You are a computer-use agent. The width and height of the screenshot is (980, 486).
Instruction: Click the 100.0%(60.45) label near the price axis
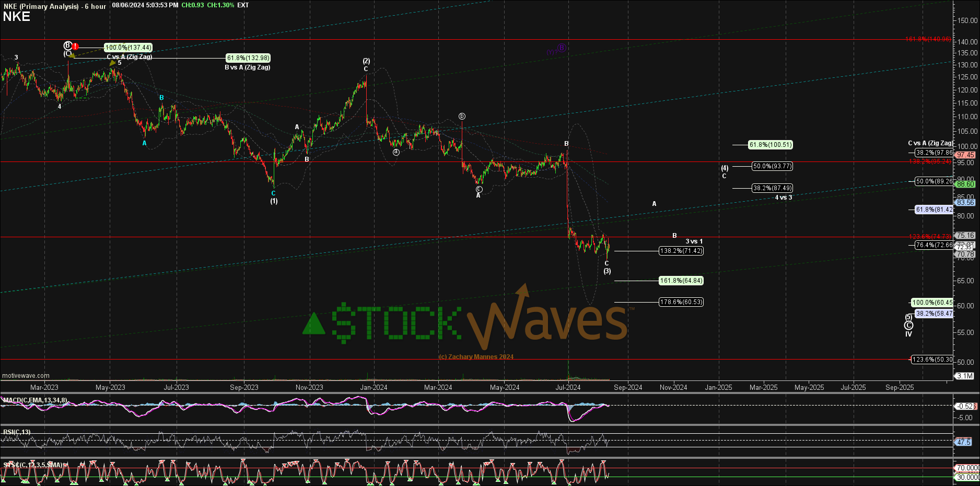click(x=932, y=303)
